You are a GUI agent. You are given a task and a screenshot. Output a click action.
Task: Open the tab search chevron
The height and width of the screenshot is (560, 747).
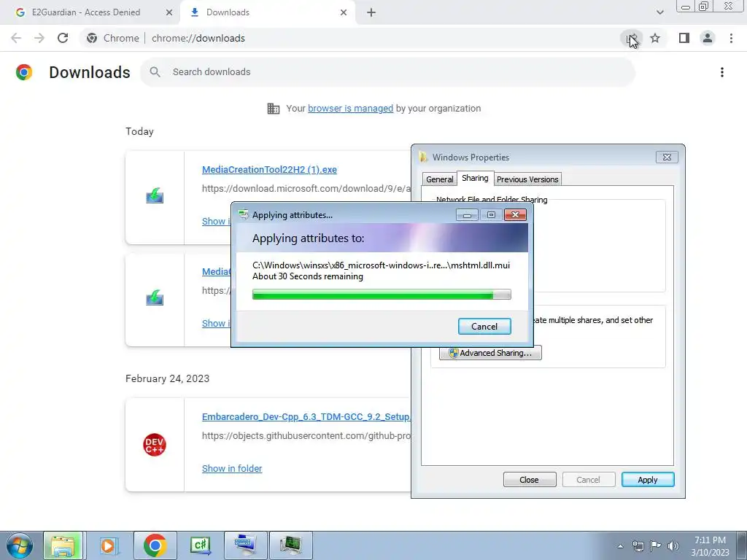pyautogui.click(x=659, y=12)
